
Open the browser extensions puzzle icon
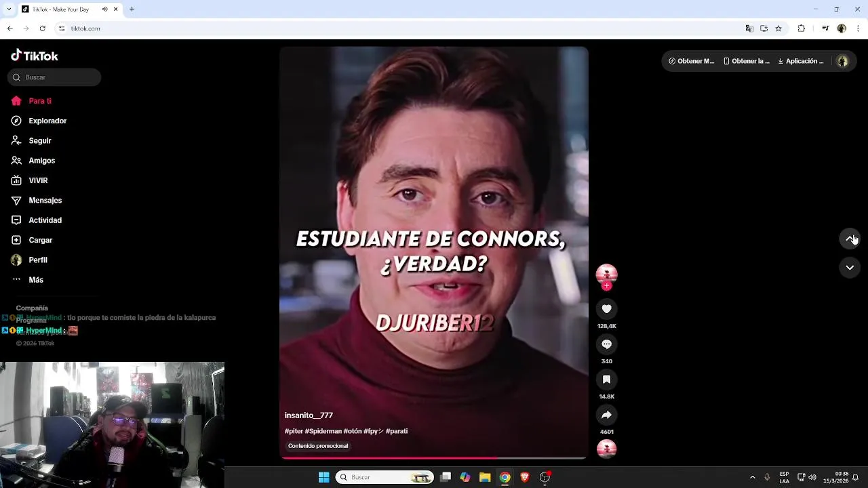pyautogui.click(x=802, y=28)
